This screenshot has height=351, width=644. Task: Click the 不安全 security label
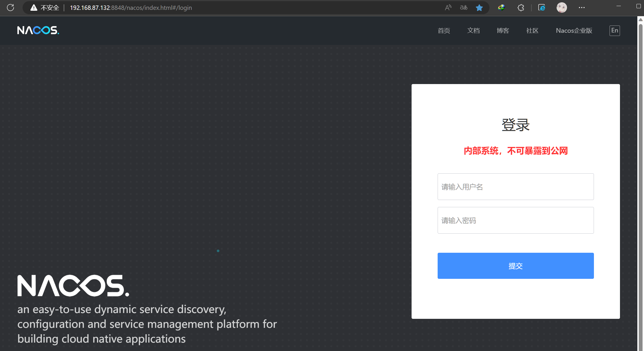(x=50, y=8)
